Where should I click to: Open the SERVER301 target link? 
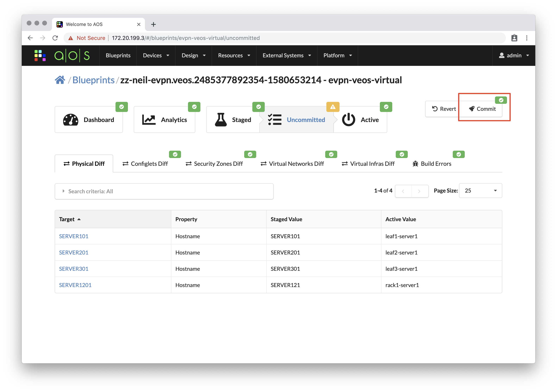[x=73, y=269]
